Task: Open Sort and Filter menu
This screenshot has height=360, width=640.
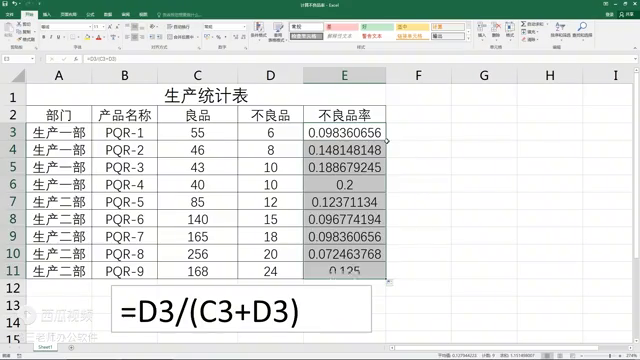Action: pos(561,30)
